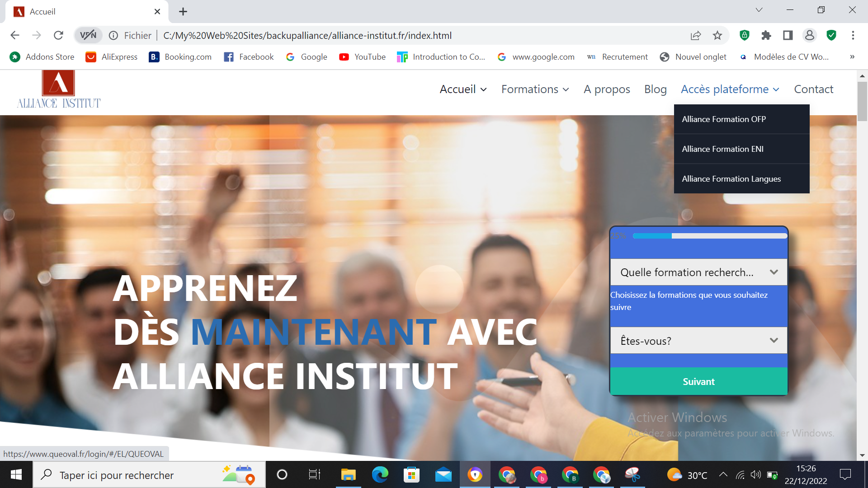Open the green shield lock extension
This screenshot has height=488, width=868.
click(744, 35)
